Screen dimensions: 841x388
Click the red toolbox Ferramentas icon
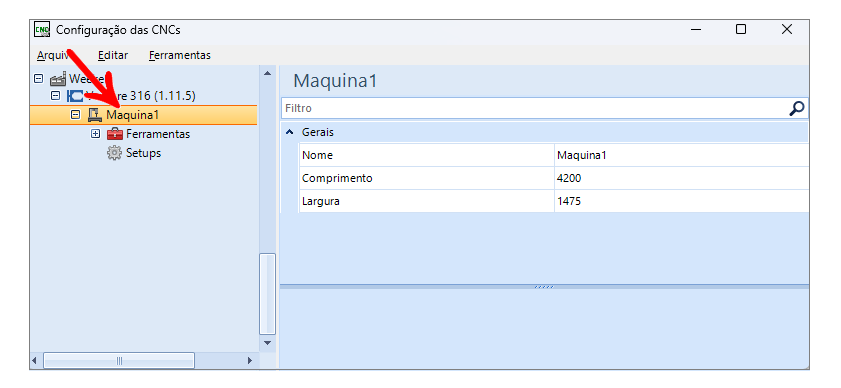pyautogui.click(x=115, y=134)
